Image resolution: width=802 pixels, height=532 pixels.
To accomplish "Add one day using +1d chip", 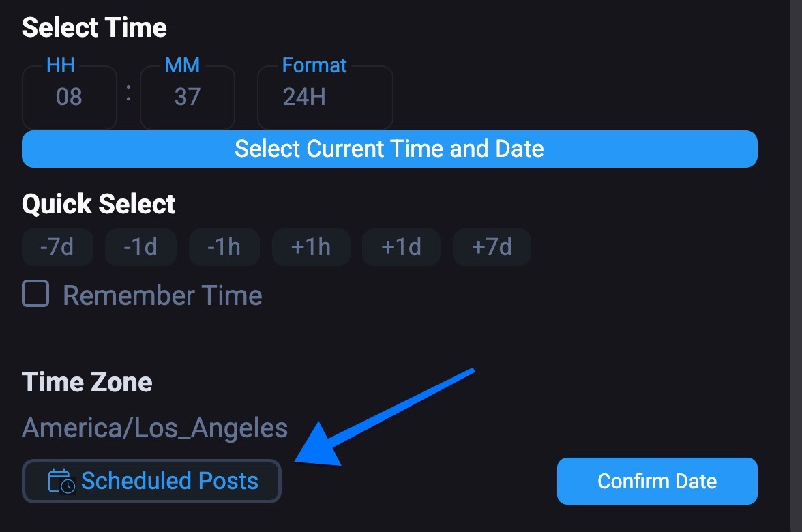I will pyautogui.click(x=401, y=247).
